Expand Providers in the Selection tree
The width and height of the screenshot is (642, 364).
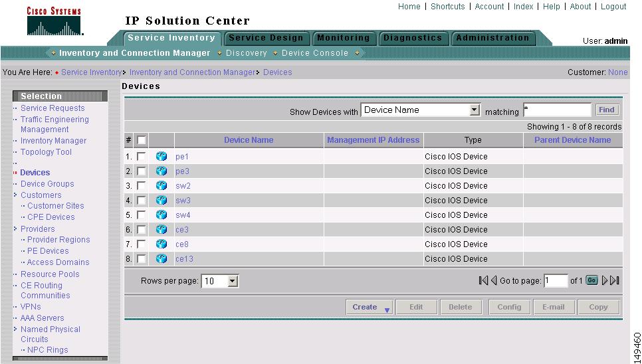[15, 228]
